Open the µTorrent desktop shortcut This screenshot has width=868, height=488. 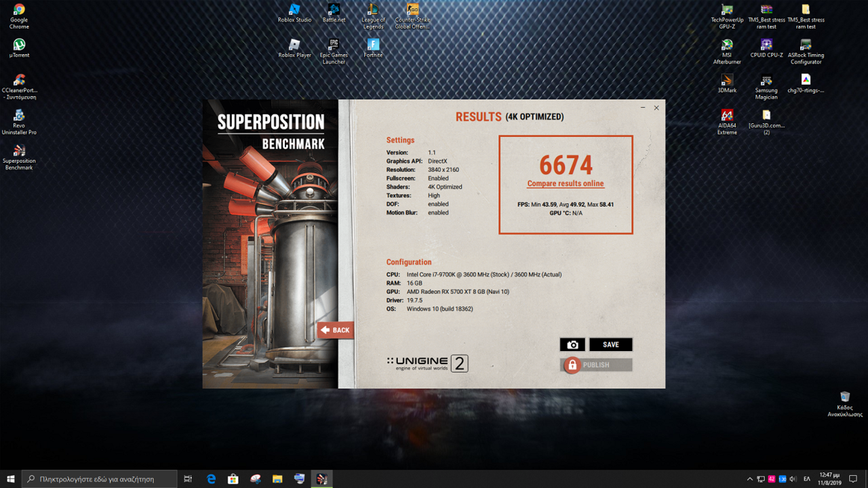coord(19,48)
